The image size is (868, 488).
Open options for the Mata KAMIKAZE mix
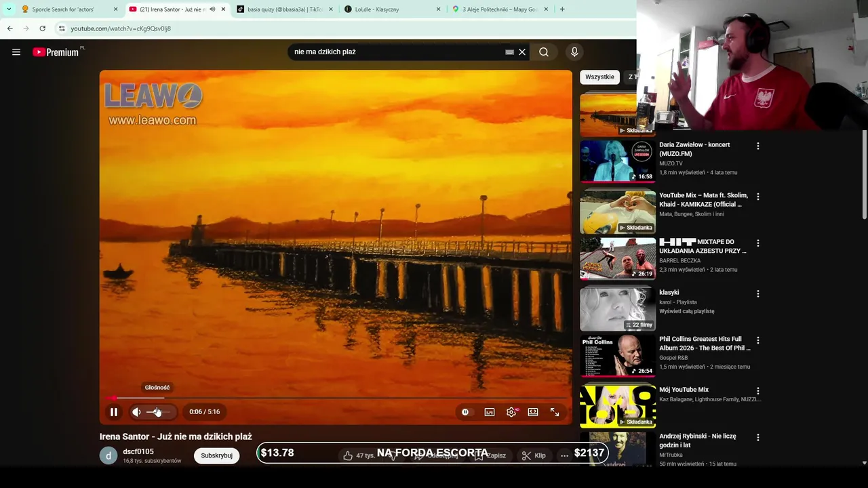[757, 197]
